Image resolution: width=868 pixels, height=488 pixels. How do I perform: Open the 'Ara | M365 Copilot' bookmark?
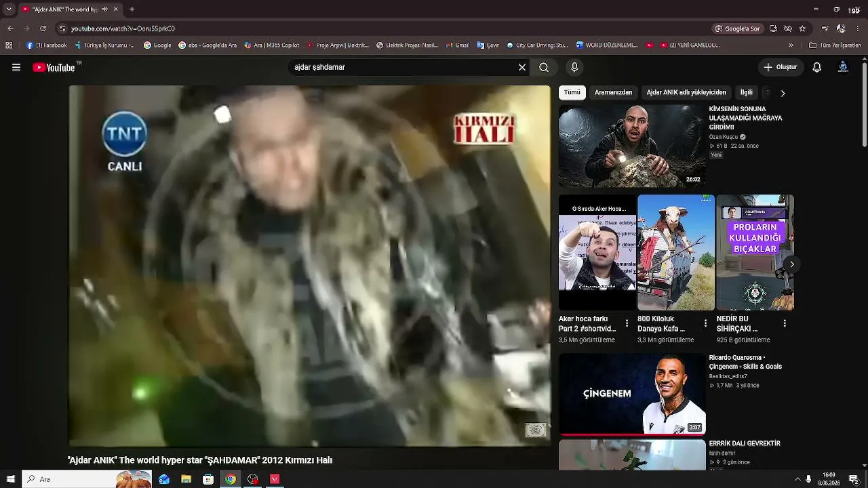tap(271, 45)
